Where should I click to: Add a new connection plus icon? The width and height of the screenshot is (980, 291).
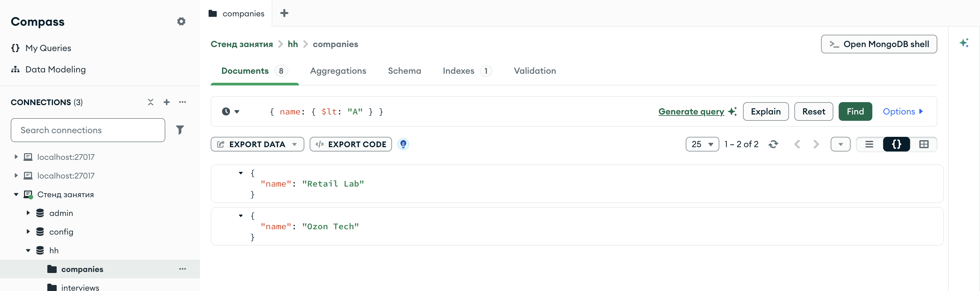coord(167,102)
